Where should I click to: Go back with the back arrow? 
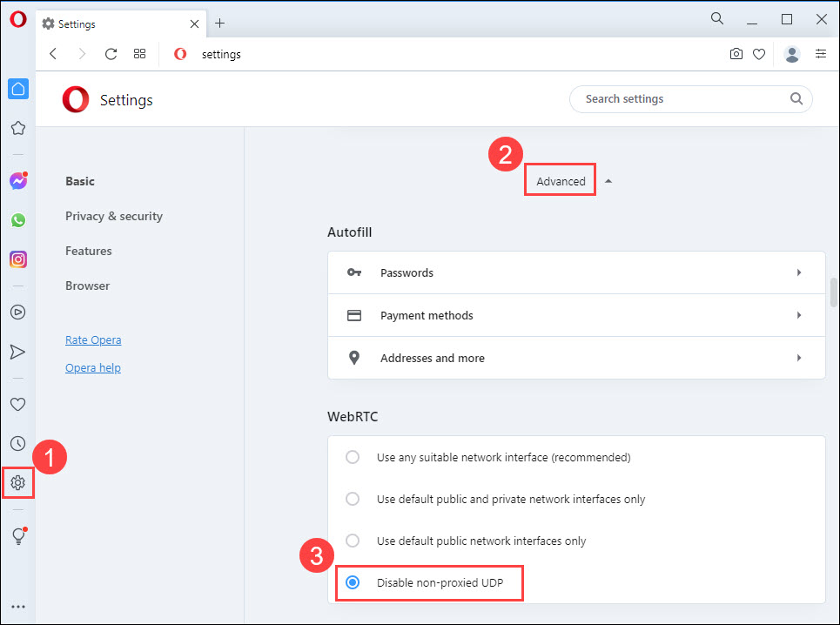pyautogui.click(x=53, y=54)
